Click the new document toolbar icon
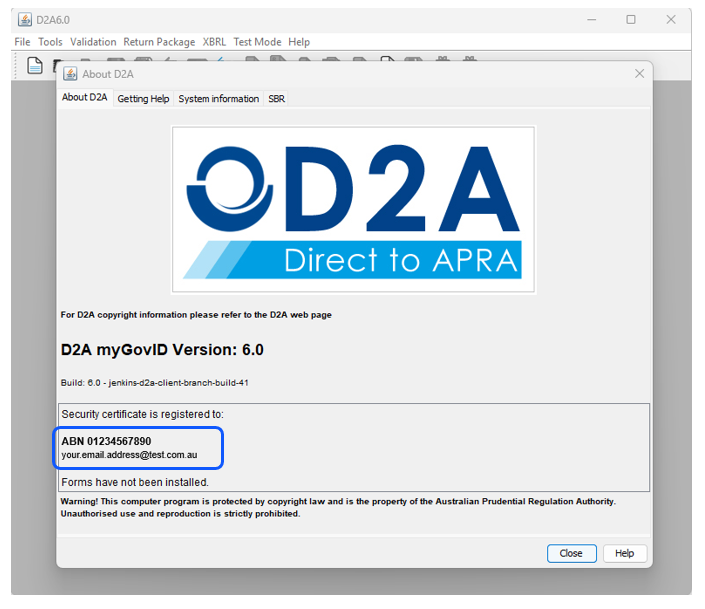Viewport: 705px width, 609px height. pyautogui.click(x=35, y=66)
